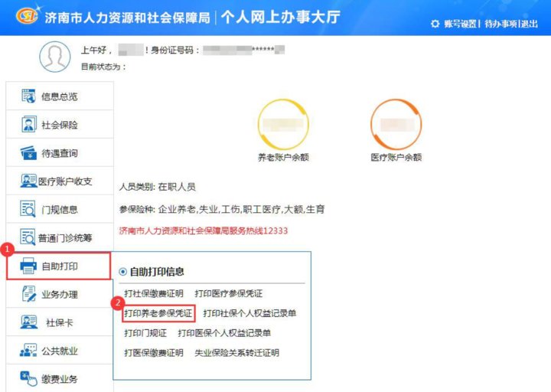Click the user avatar picture
Viewport: 551px width, 392px height.
tap(55, 57)
